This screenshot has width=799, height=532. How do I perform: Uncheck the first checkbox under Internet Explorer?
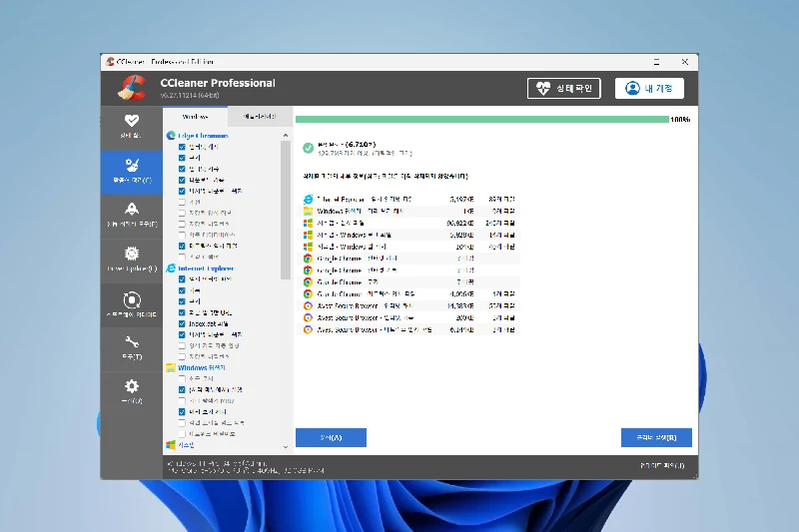182,279
